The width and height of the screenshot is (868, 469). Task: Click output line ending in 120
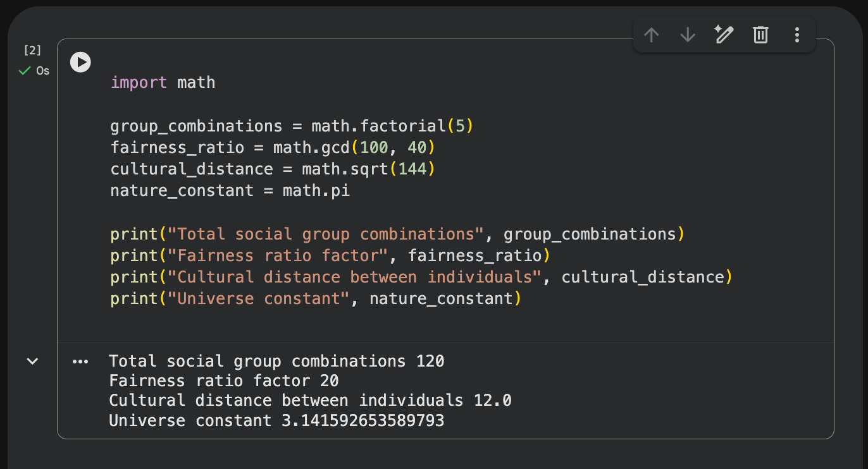[276, 361]
